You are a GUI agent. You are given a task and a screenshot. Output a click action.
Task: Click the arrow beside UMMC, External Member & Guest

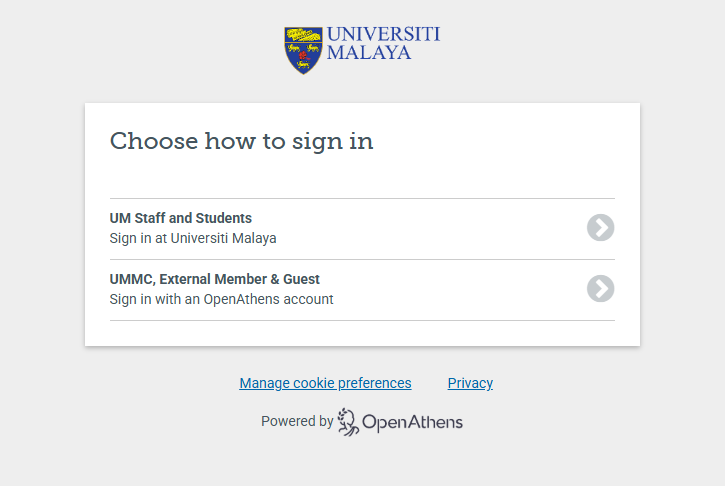coord(600,289)
